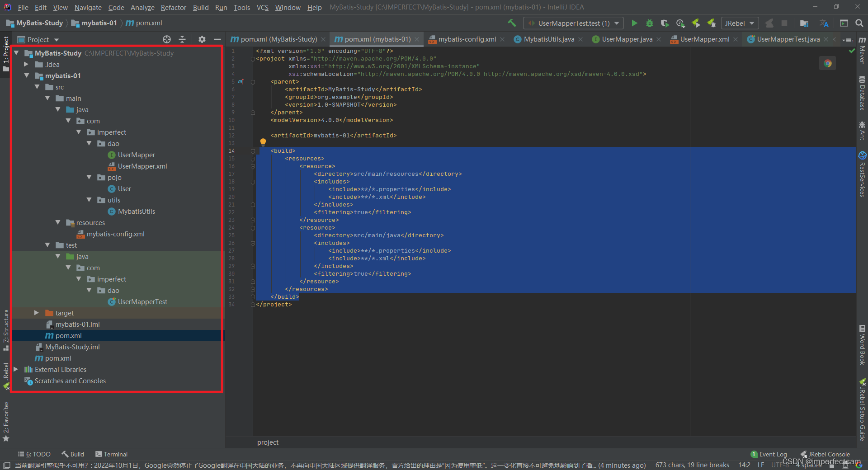868x470 pixels.
Task: Collapse the mybatis-01 module node
Action: (x=26, y=75)
